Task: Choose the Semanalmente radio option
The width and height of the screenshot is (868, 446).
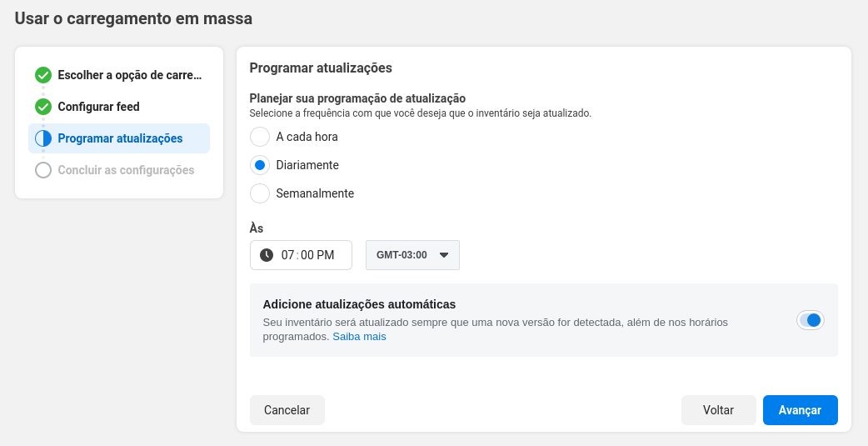Action: click(260, 193)
